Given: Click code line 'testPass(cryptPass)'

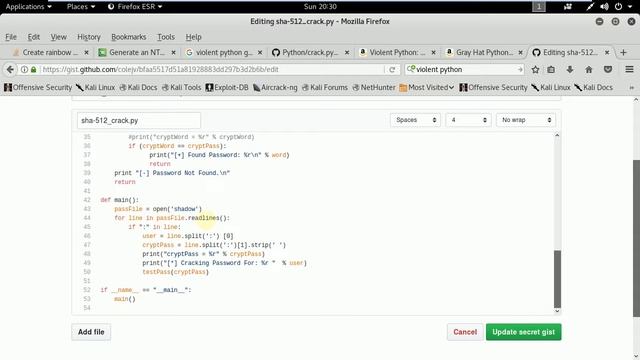Looking at the screenshot, I should click(176, 272).
